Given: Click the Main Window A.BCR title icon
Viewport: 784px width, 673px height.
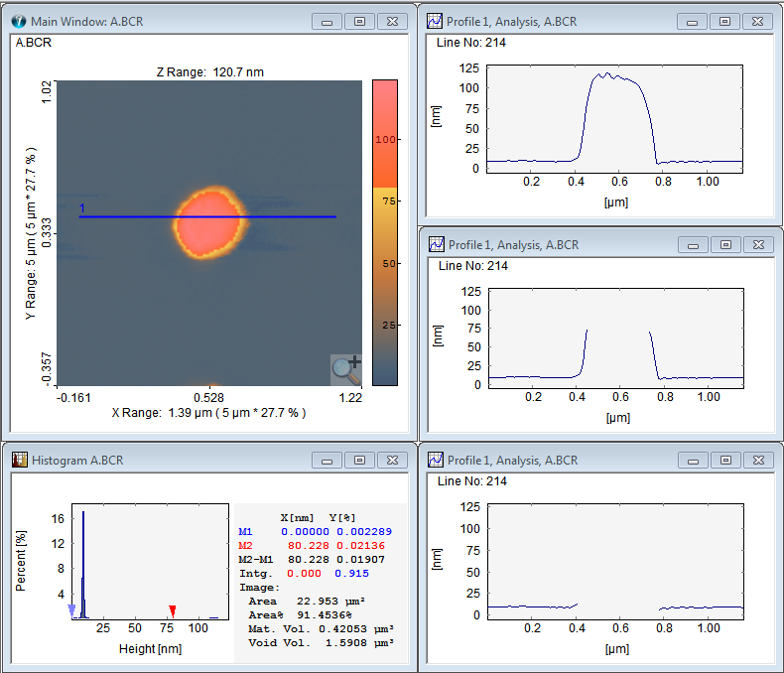Looking at the screenshot, I should [19, 22].
